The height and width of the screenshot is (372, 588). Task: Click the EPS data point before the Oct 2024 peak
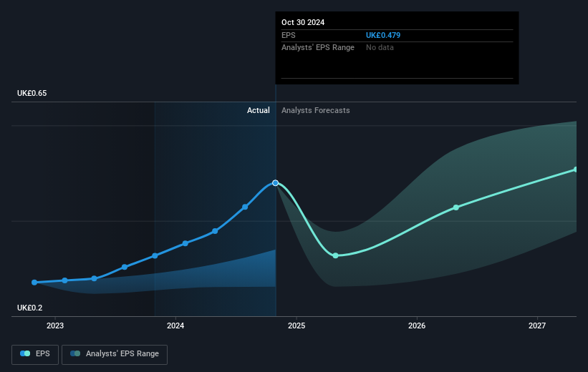click(x=245, y=207)
